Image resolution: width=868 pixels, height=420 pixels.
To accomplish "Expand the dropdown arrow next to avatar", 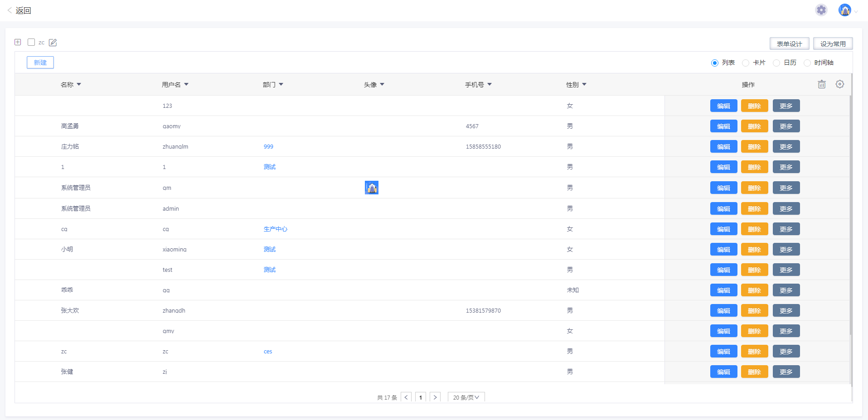I will (856, 12).
